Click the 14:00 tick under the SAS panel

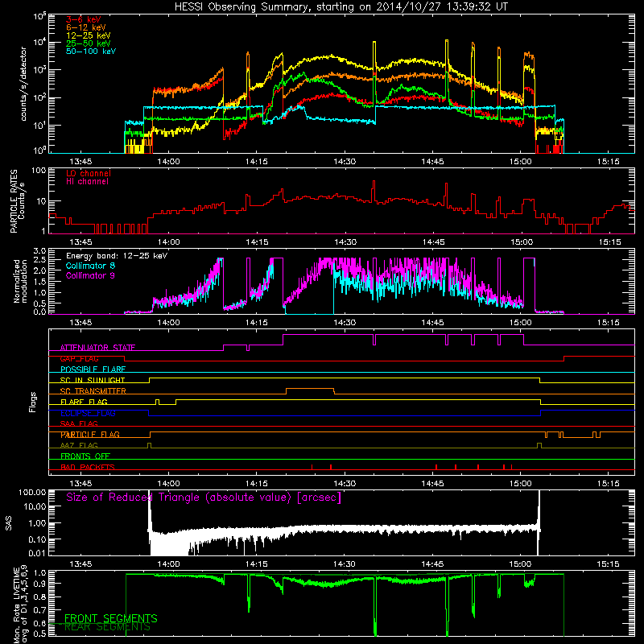tap(168, 564)
